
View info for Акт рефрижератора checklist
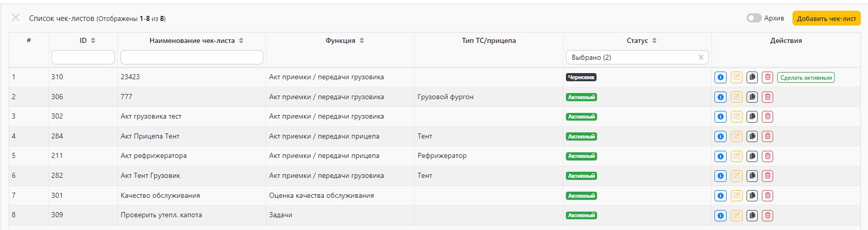coord(720,156)
